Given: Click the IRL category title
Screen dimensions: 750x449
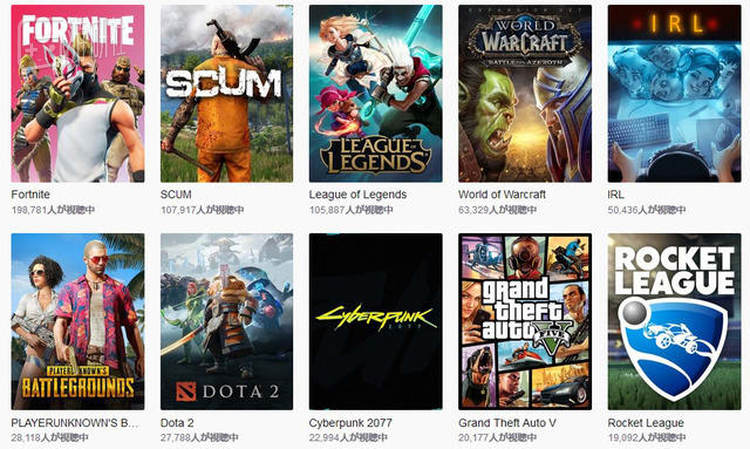Looking at the screenshot, I should (x=616, y=195).
